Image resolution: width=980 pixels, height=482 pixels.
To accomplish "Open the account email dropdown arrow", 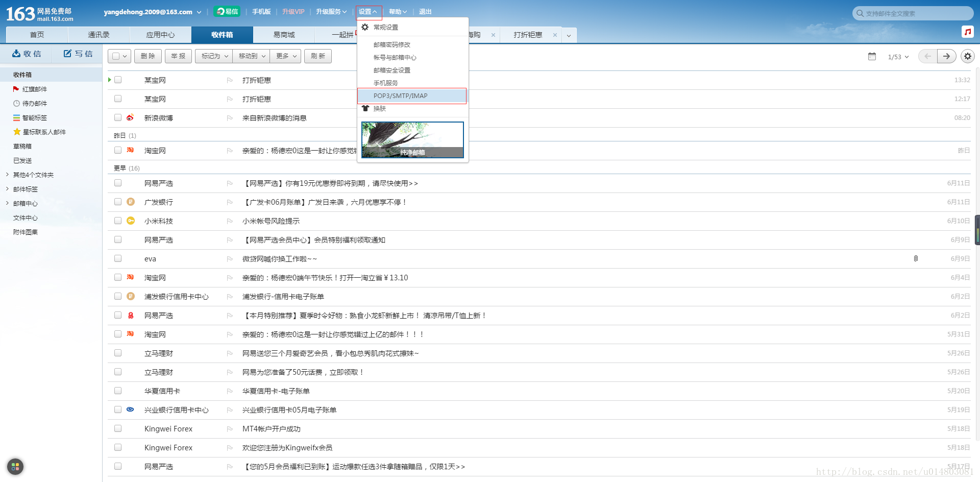I will (x=199, y=12).
